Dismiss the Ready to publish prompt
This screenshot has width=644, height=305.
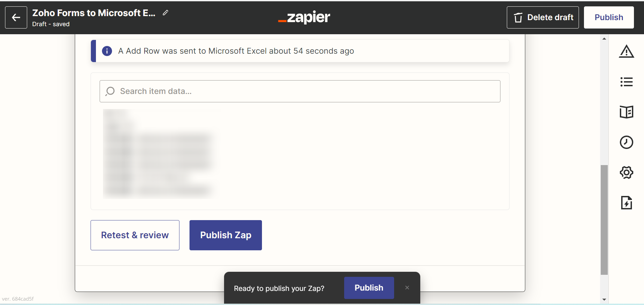point(407,288)
